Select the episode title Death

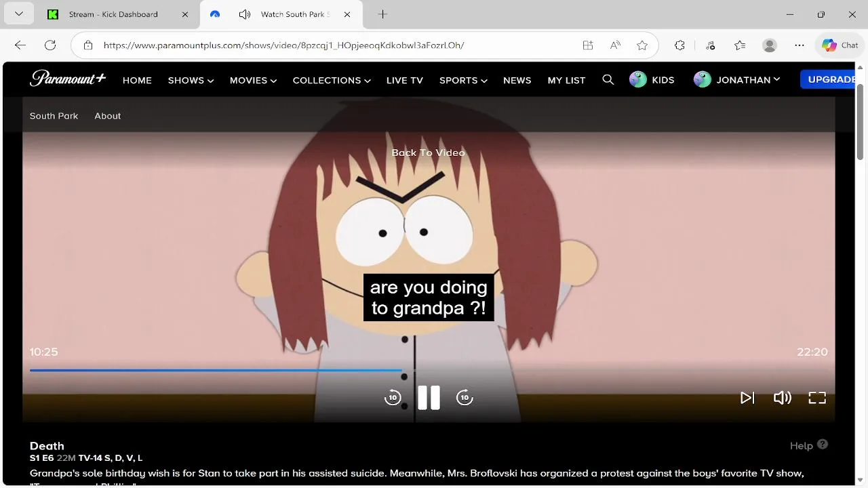[x=47, y=446]
